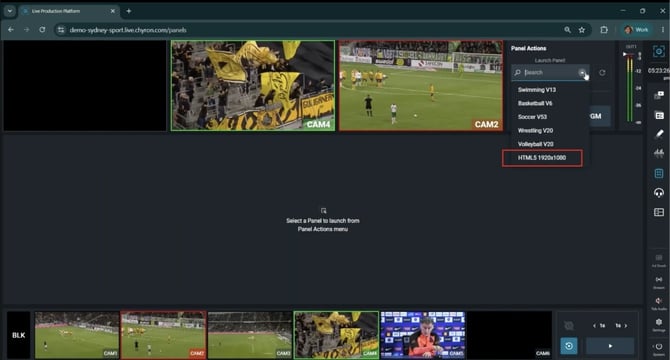670x360 pixels.
Task: Select Wrestling V20 from the dropdown
Action: tap(535, 131)
